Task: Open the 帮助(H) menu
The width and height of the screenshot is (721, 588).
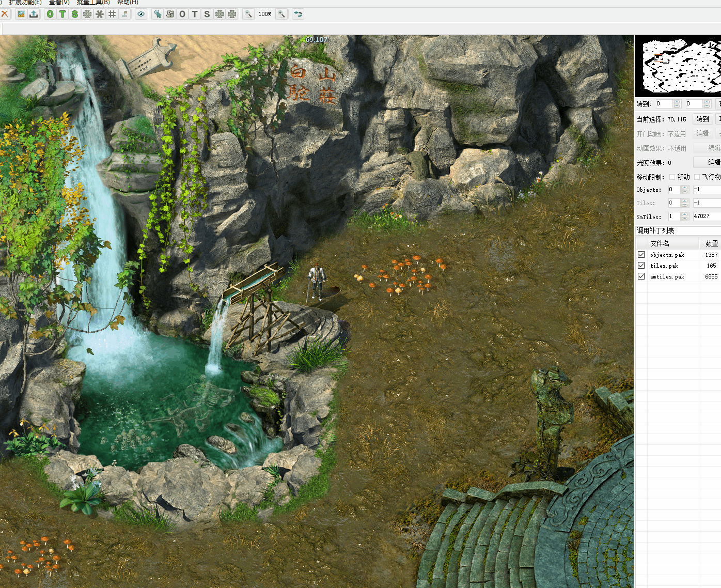Action: coord(128,3)
